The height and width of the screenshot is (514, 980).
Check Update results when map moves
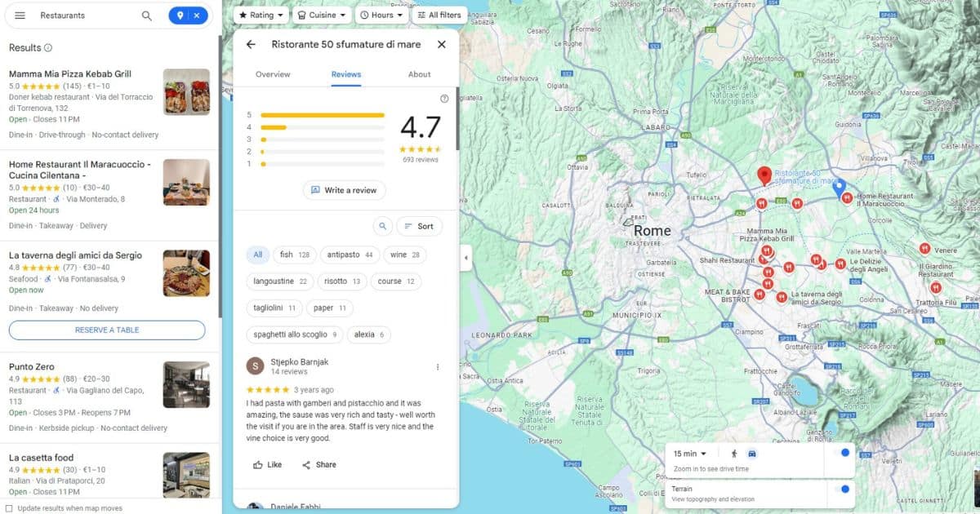tap(9, 508)
